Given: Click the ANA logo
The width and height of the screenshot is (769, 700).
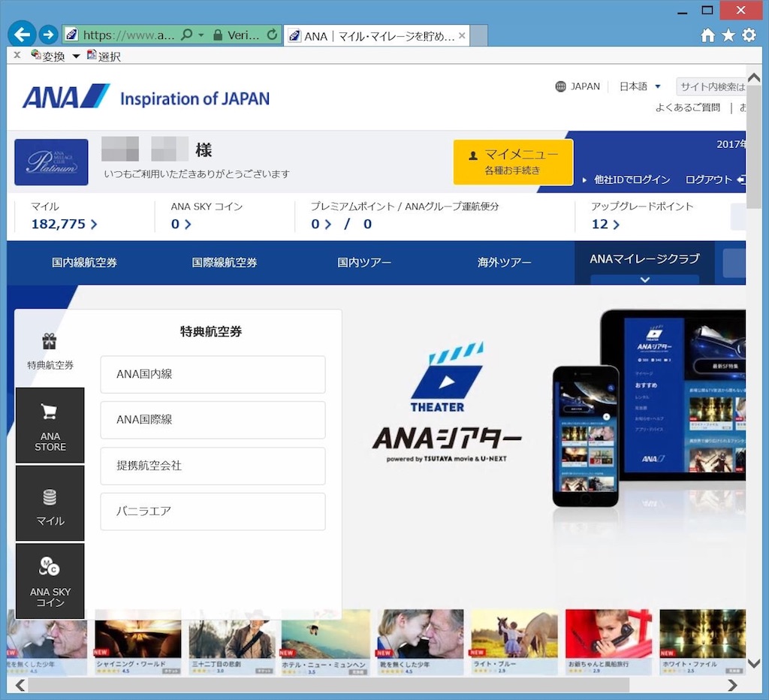Looking at the screenshot, I should (x=66, y=95).
